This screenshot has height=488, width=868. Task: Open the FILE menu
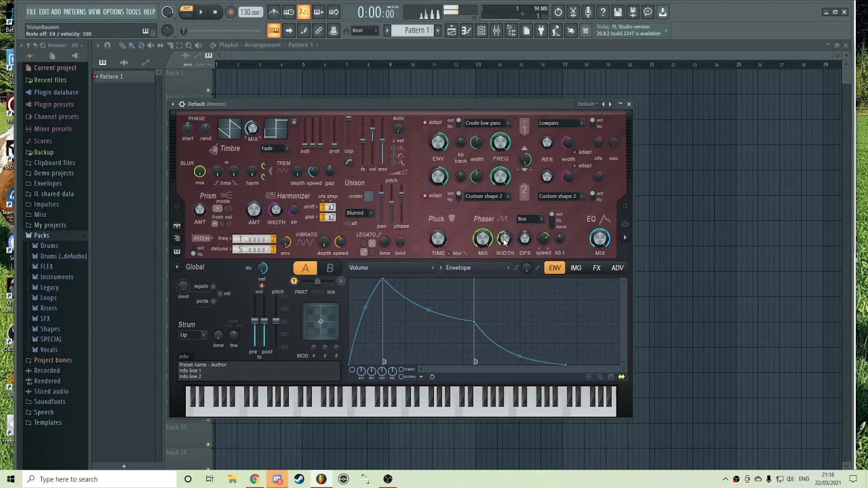[x=31, y=12]
